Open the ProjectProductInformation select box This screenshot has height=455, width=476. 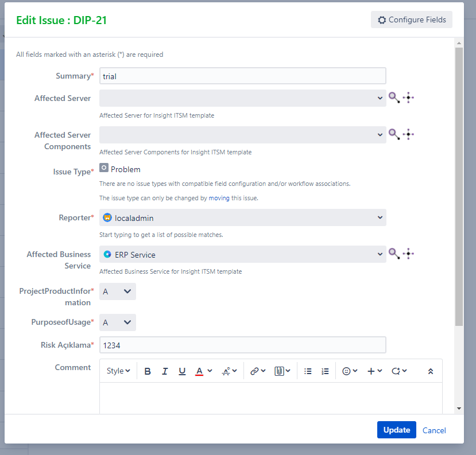click(118, 291)
